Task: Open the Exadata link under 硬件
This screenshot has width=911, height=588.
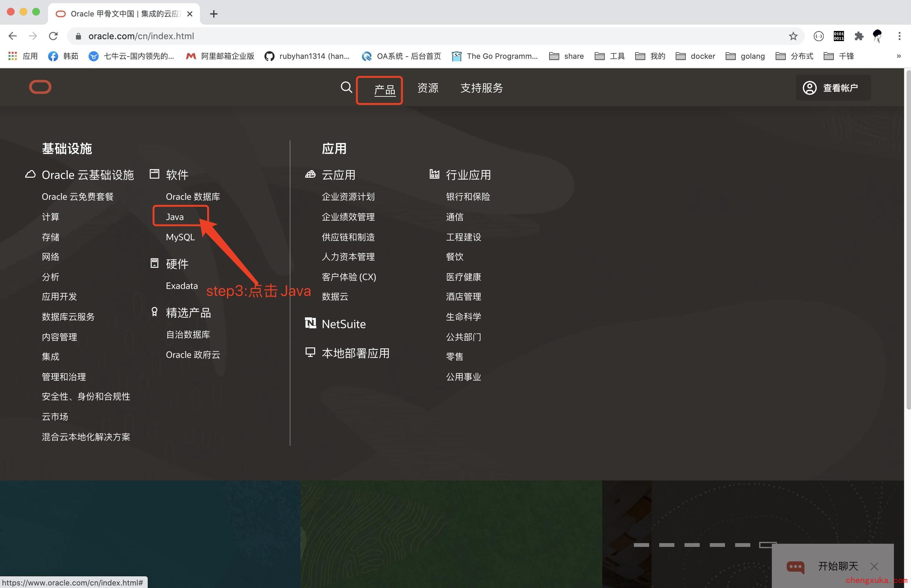Action: coord(182,286)
